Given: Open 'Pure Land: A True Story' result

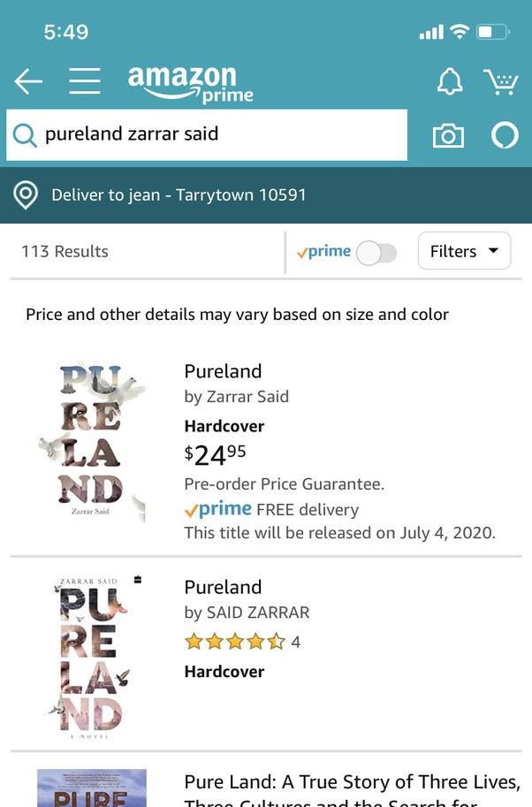Looking at the screenshot, I should pos(351,782).
